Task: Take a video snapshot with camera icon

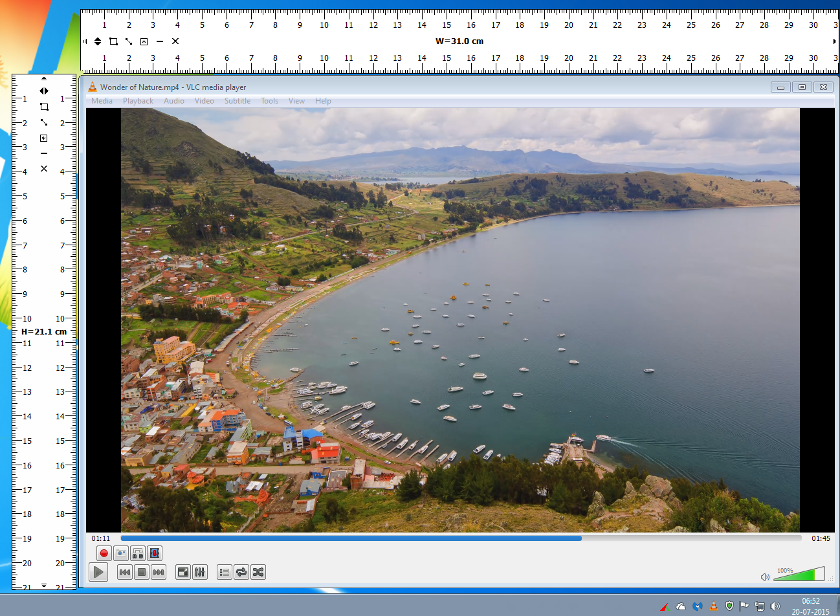Action: [121, 553]
